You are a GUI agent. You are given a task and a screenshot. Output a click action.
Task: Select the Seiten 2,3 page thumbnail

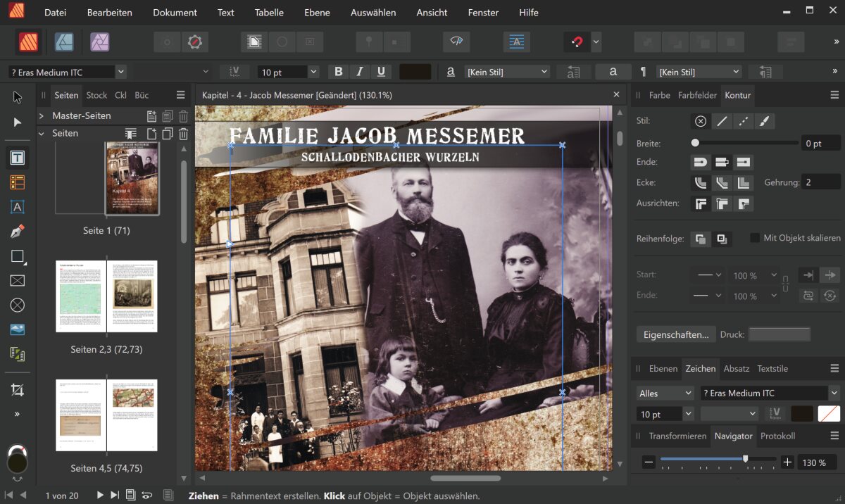(106, 296)
